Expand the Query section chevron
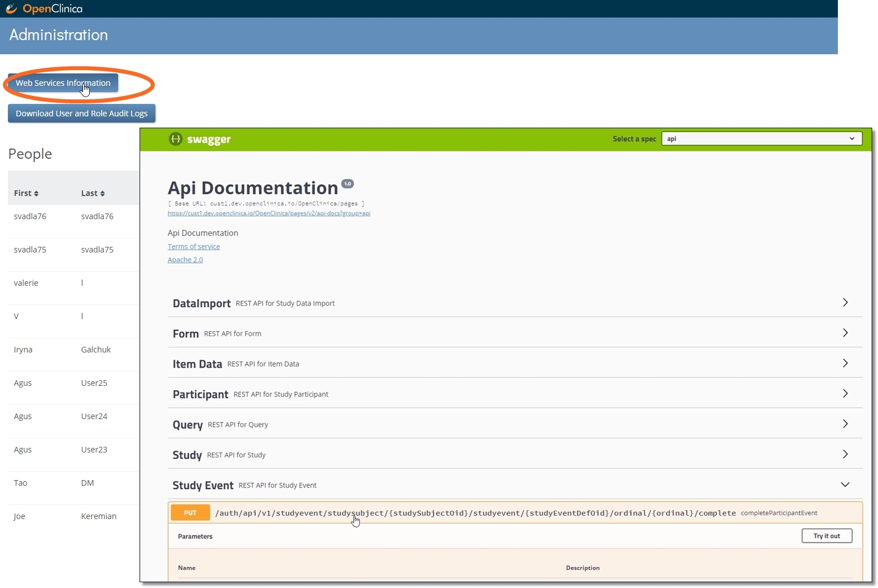Screen dimensions: 878x588 (845, 424)
